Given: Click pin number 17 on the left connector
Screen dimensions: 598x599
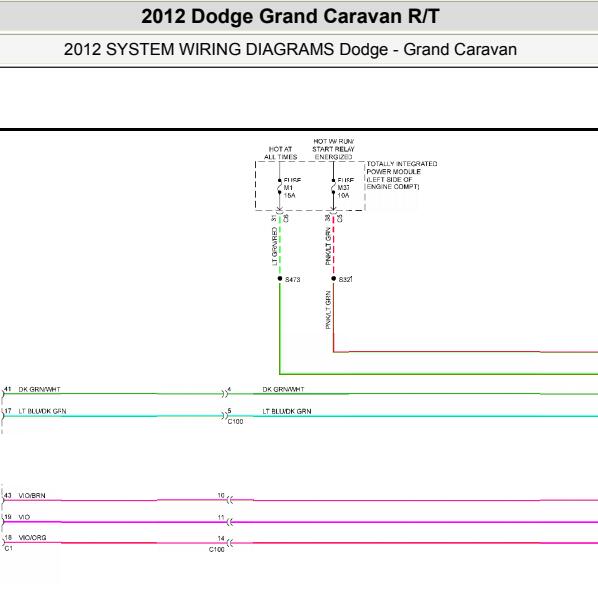Looking at the screenshot, I should (x=7, y=411).
